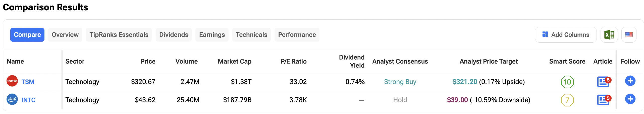This screenshot has height=114, width=644.
Task: Click TSM's Strong Buy consensus
Action: [400, 82]
